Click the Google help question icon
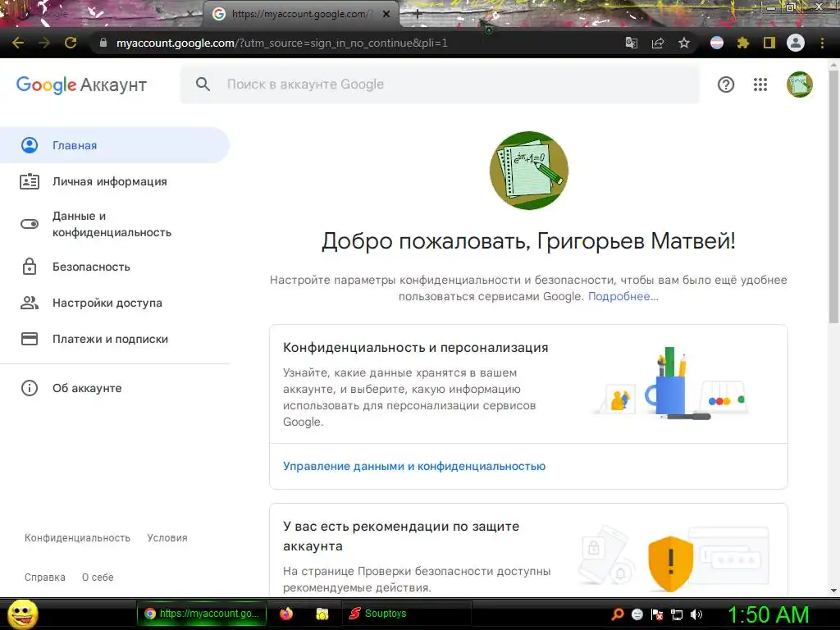 [x=726, y=84]
